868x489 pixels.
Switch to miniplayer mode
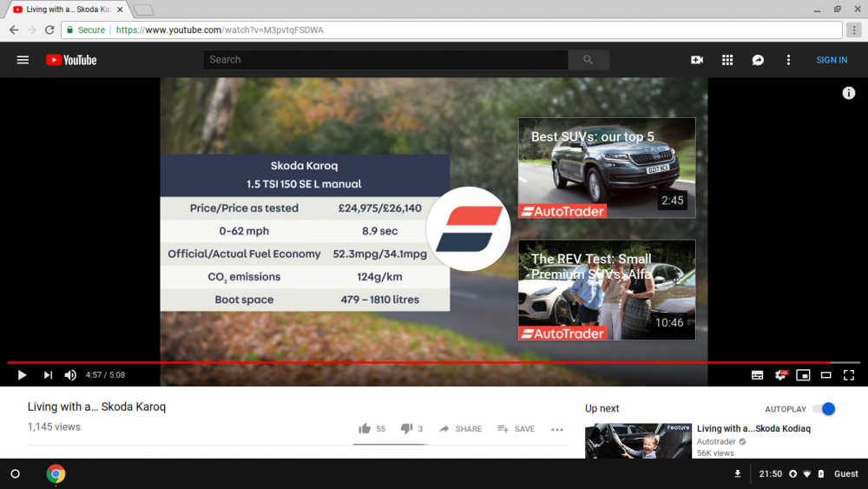(x=803, y=375)
